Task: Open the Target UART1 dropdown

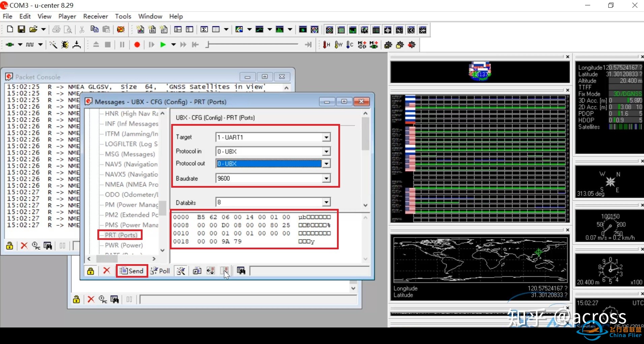Action: 326,137
